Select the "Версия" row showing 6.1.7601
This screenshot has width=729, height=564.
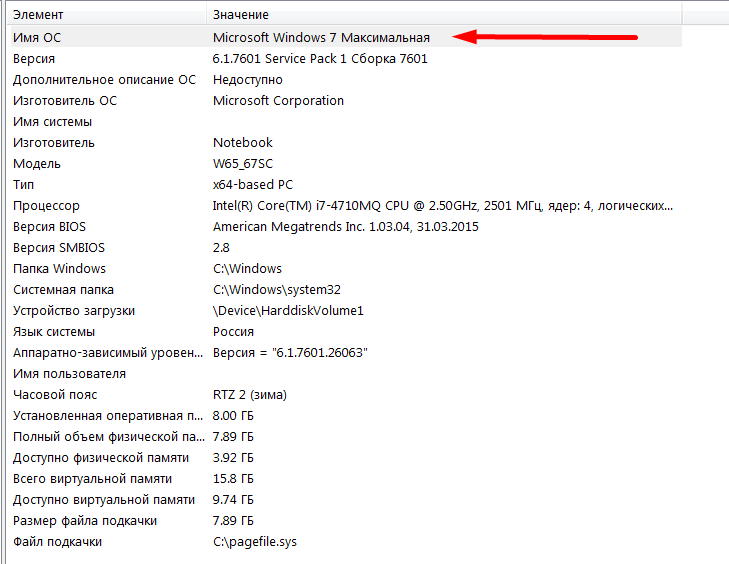[35, 58]
